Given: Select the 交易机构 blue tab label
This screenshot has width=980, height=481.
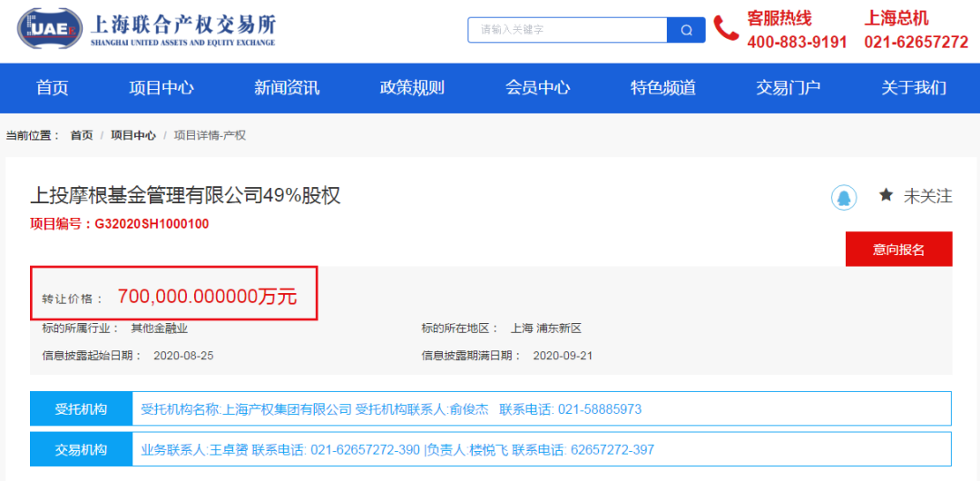Looking at the screenshot, I should click(82, 450).
